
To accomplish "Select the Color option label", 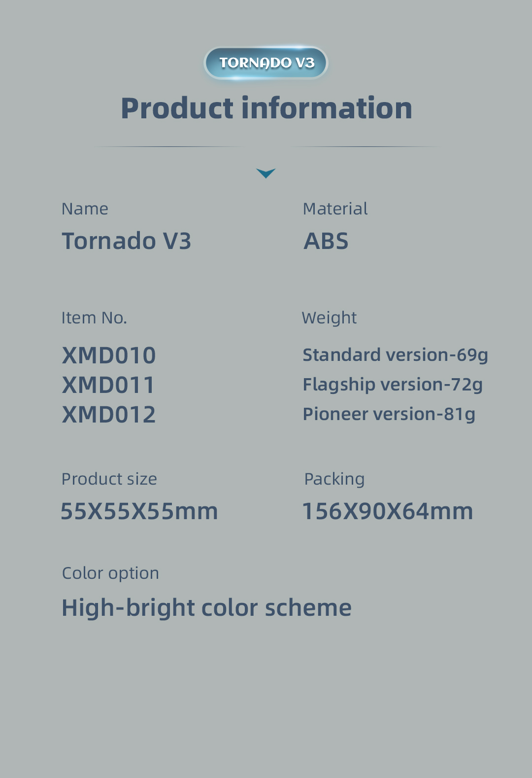I will point(110,573).
